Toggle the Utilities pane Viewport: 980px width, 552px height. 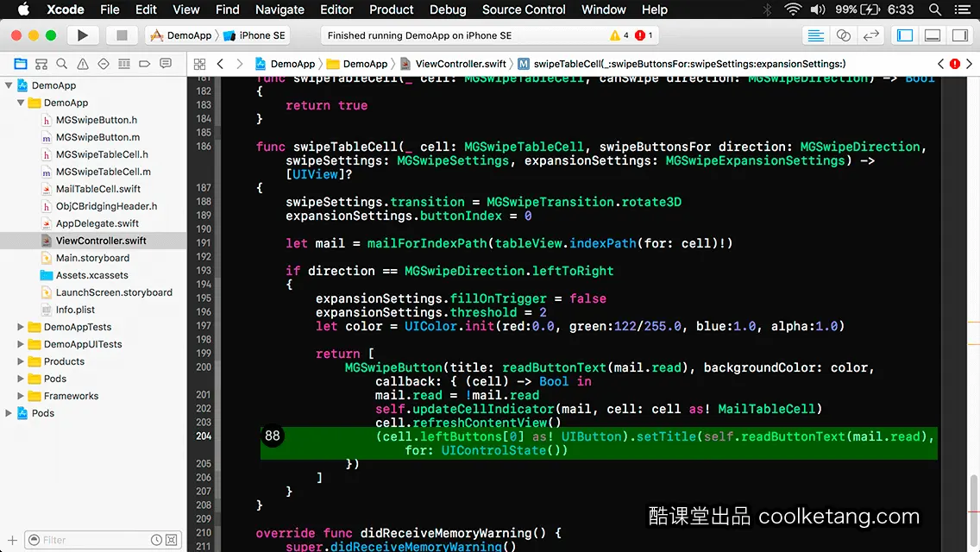point(960,35)
